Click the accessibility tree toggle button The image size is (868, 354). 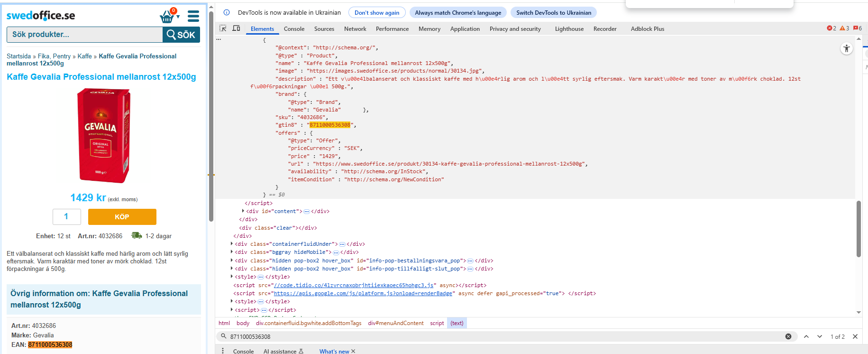click(847, 48)
